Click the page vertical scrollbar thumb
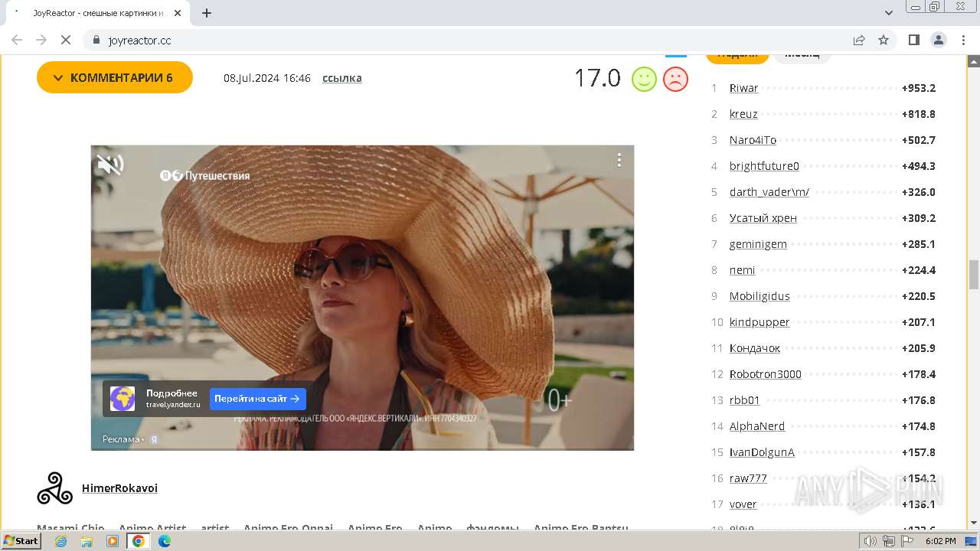This screenshot has height=551, width=980. [x=974, y=275]
